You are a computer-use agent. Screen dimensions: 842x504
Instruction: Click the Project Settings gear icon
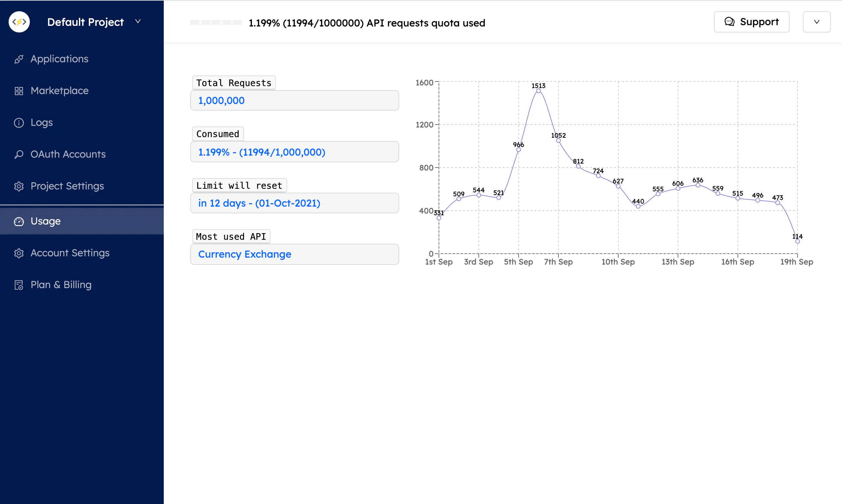click(x=19, y=186)
